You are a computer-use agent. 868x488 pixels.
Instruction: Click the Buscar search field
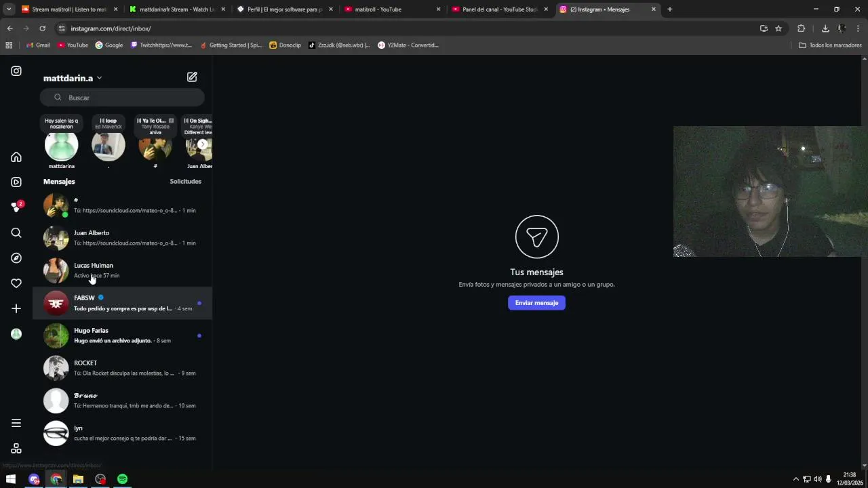[122, 98]
